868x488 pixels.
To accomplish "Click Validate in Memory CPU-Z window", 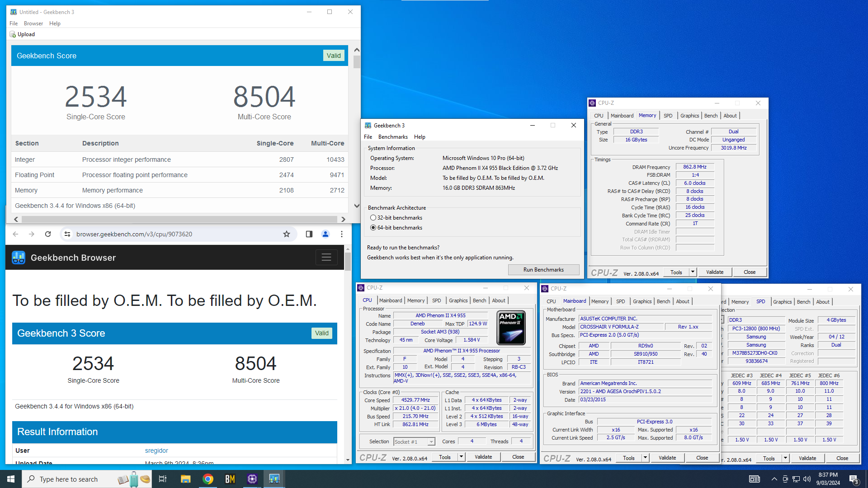I will click(715, 272).
